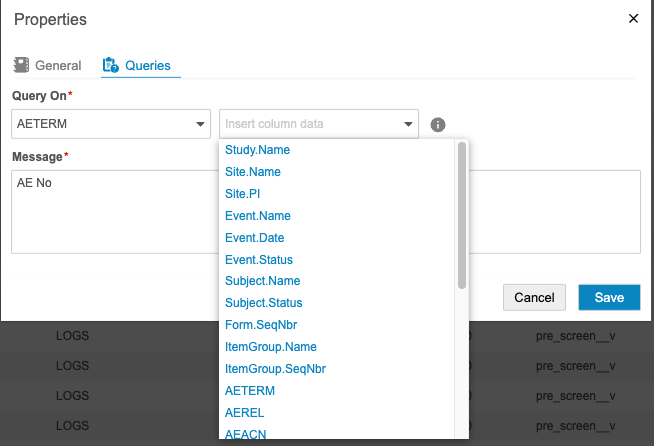Click the Insert column data field

pyautogui.click(x=310, y=124)
